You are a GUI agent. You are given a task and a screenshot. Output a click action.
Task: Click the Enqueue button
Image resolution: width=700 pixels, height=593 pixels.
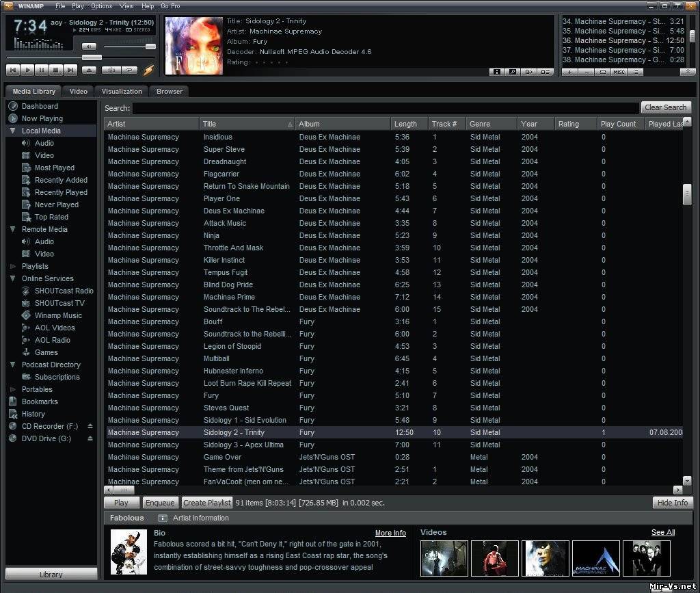click(160, 503)
